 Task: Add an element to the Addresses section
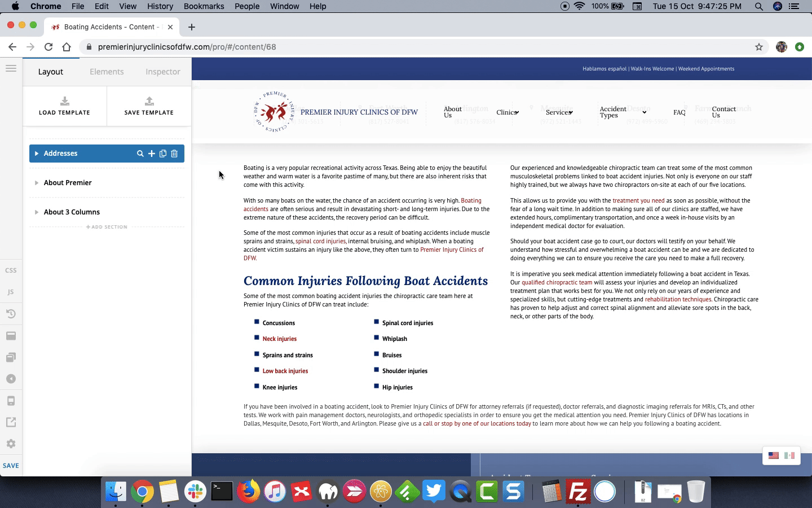[152, 154]
